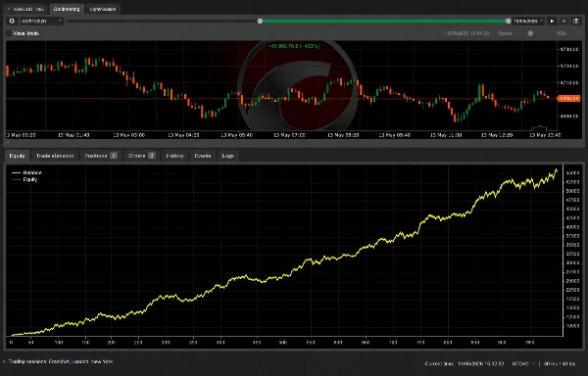The height and width of the screenshot is (376, 588).
Task: Stop the backtest with stop button
Action: 563,22
